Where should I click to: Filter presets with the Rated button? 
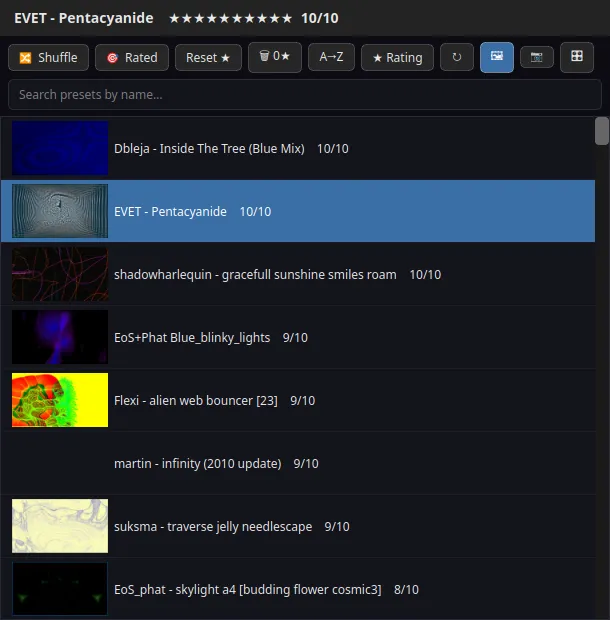click(x=132, y=58)
